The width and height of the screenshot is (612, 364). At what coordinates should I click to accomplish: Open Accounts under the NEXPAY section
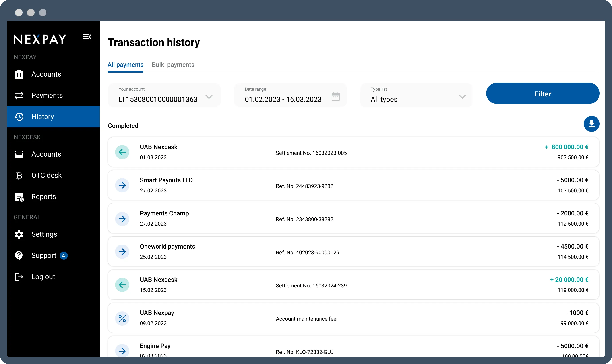click(x=53, y=74)
